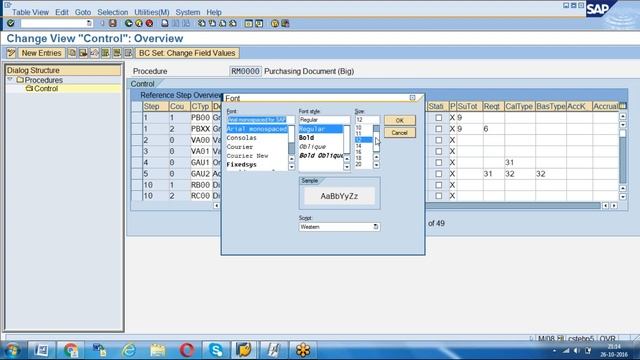Click the Deselect All icon in application toolbar
Viewport: 640px width, 360px height.
click(x=128, y=53)
